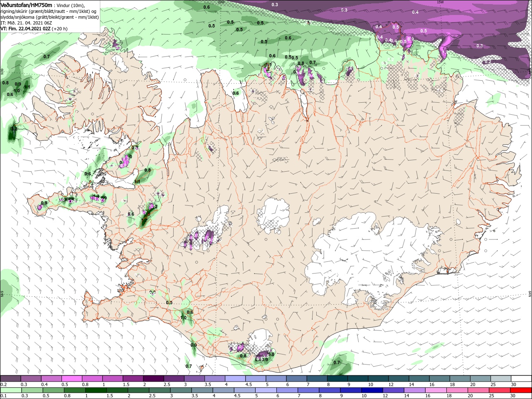The width and height of the screenshot is (532, 399).
Task: Click the '20W' longitude label
Action: click(222, 2)
